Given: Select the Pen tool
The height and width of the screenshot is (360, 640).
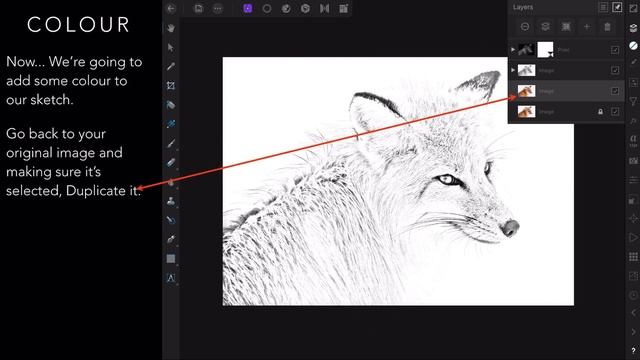Looking at the screenshot, I should [171, 239].
